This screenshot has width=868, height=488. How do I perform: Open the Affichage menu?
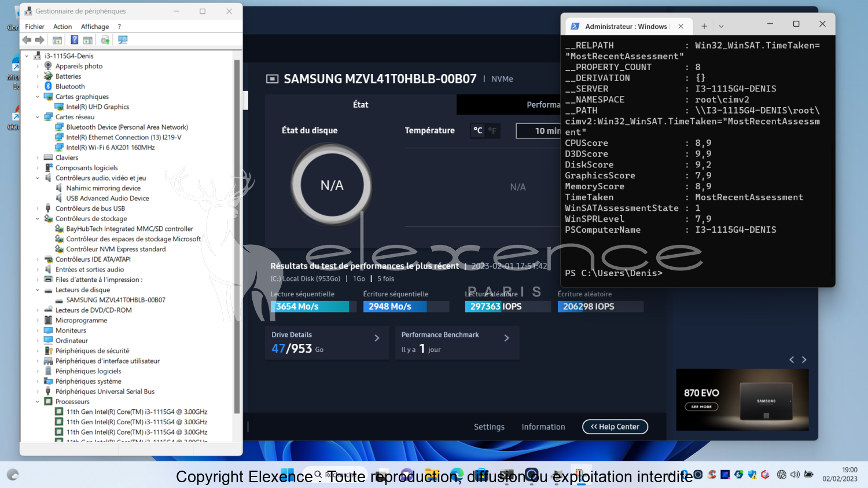pos(95,27)
